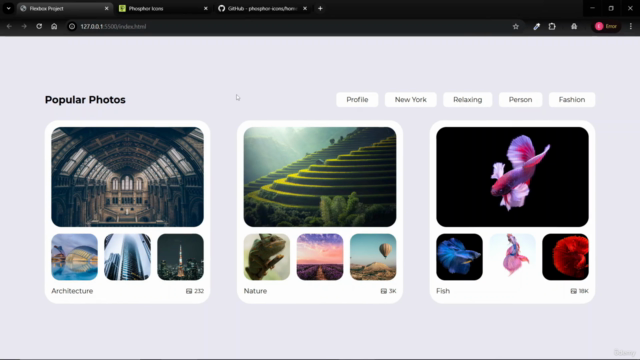Click the image count icon beside 232
The width and height of the screenshot is (640, 360).
pos(189,291)
